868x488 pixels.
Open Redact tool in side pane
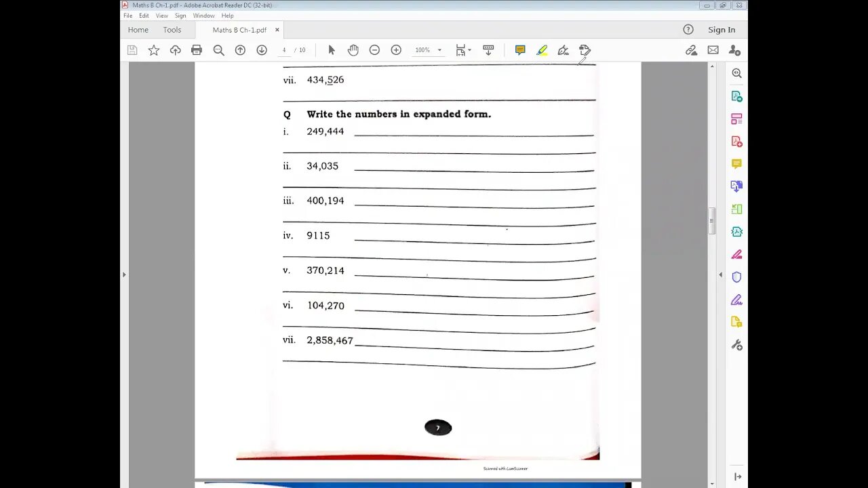(x=737, y=255)
